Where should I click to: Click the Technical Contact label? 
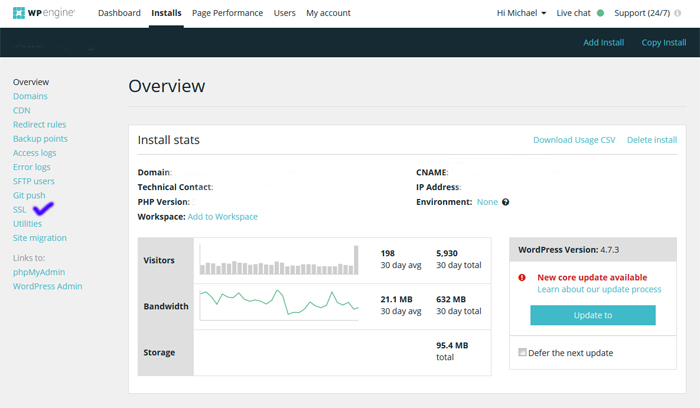[175, 187]
